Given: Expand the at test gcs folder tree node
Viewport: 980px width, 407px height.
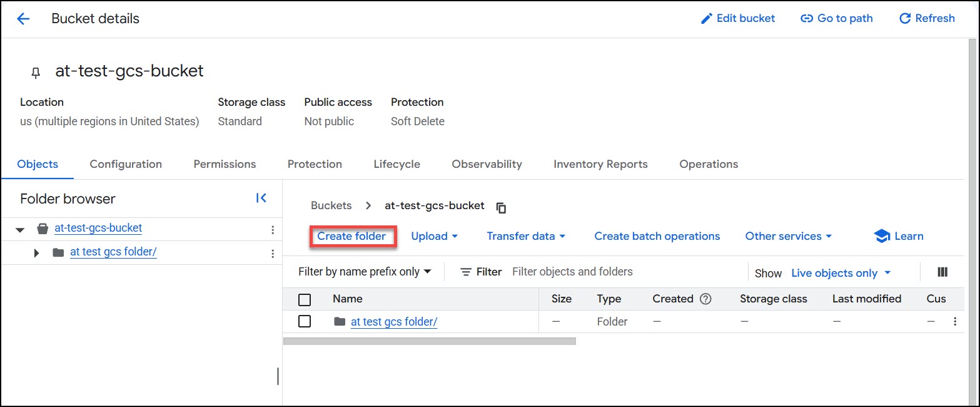Looking at the screenshot, I should (36, 253).
